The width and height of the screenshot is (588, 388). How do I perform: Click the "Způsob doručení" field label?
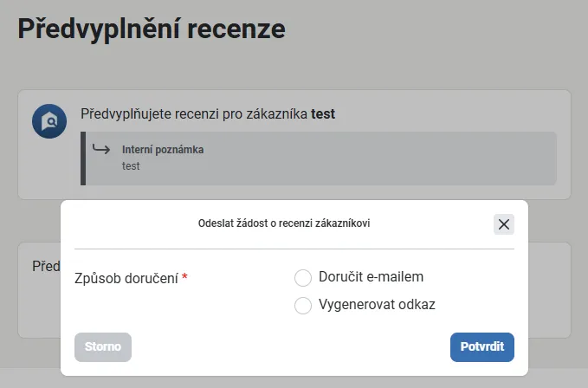point(127,278)
